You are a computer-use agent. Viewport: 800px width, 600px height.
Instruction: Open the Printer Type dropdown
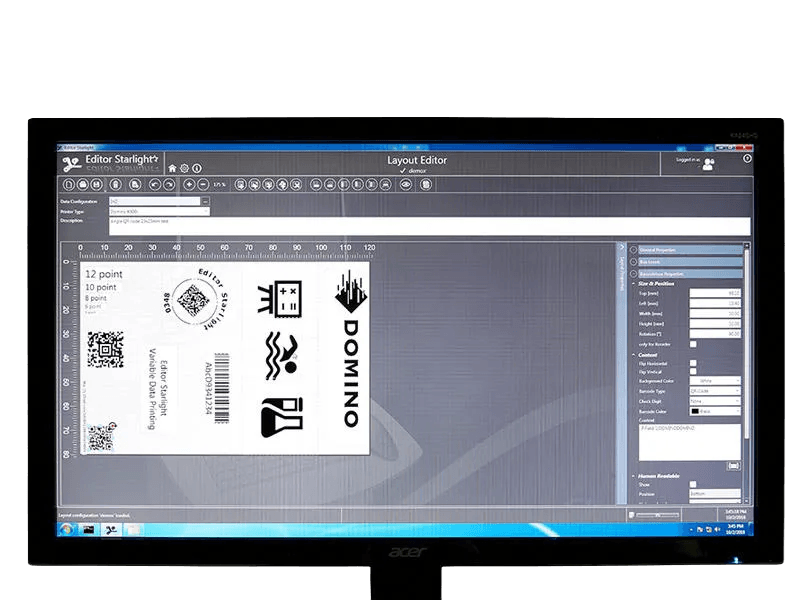click(x=159, y=211)
